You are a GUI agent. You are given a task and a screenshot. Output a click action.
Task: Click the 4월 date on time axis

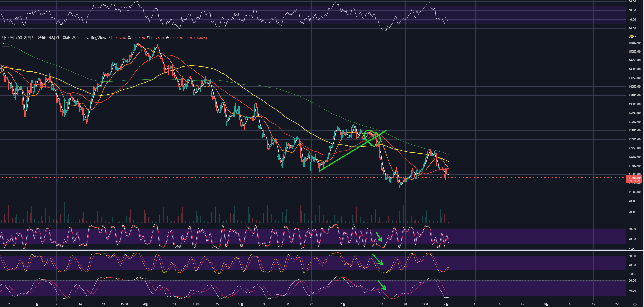point(145,304)
